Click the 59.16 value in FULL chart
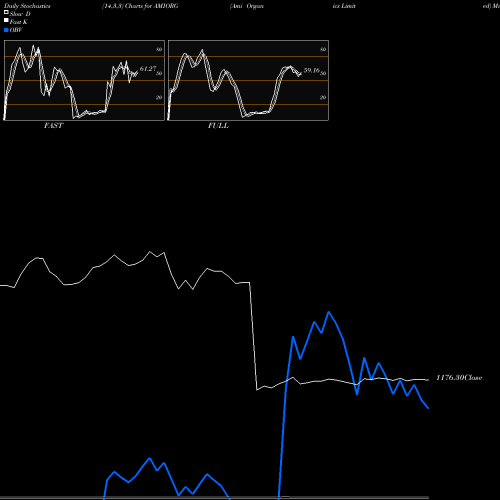 [x=312, y=70]
